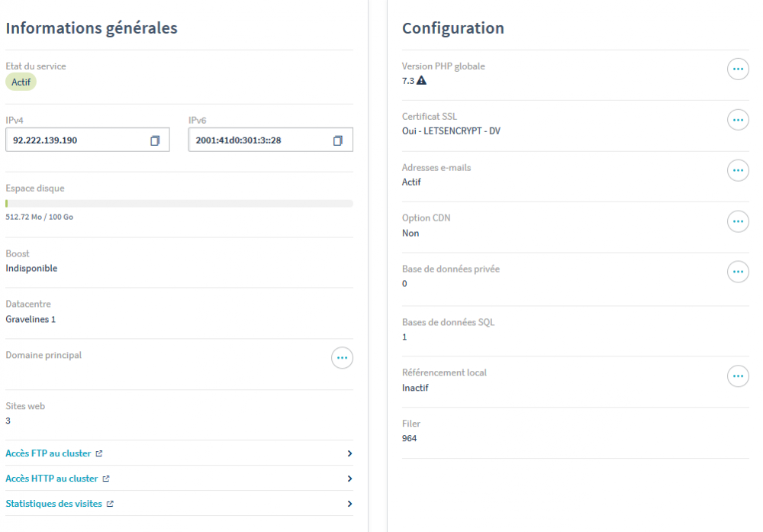Screen dimensions: 763x532
Task: Open Base de données privée menu
Action: (x=738, y=272)
